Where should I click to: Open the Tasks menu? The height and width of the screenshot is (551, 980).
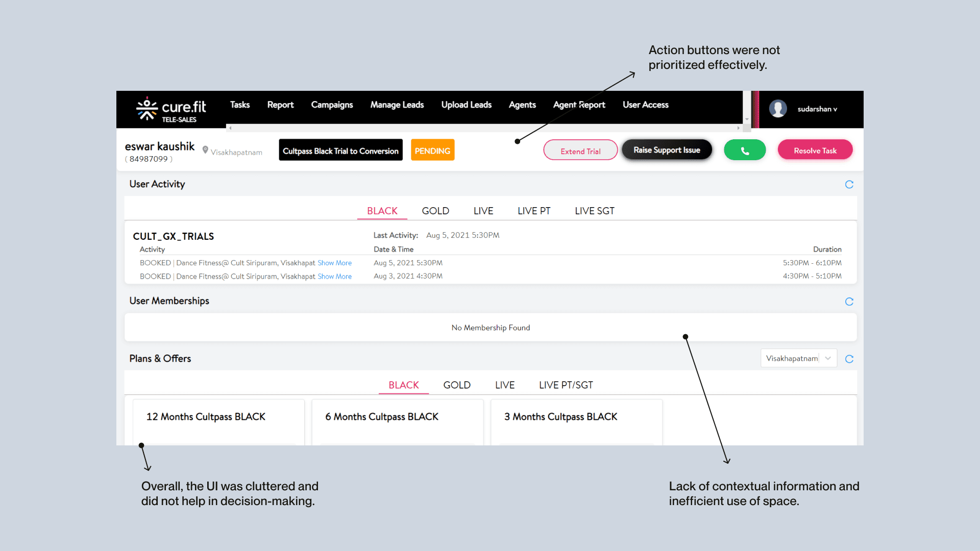tap(240, 105)
